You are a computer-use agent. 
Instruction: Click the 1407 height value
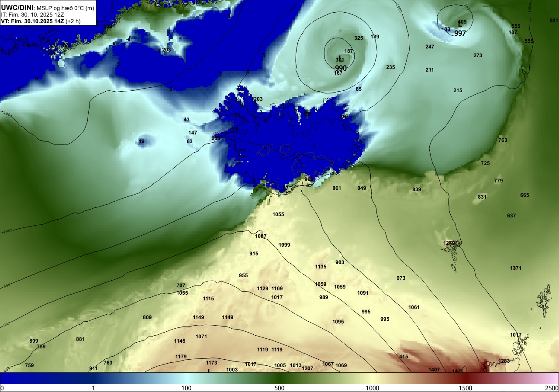pyautogui.click(x=434, y=370)
